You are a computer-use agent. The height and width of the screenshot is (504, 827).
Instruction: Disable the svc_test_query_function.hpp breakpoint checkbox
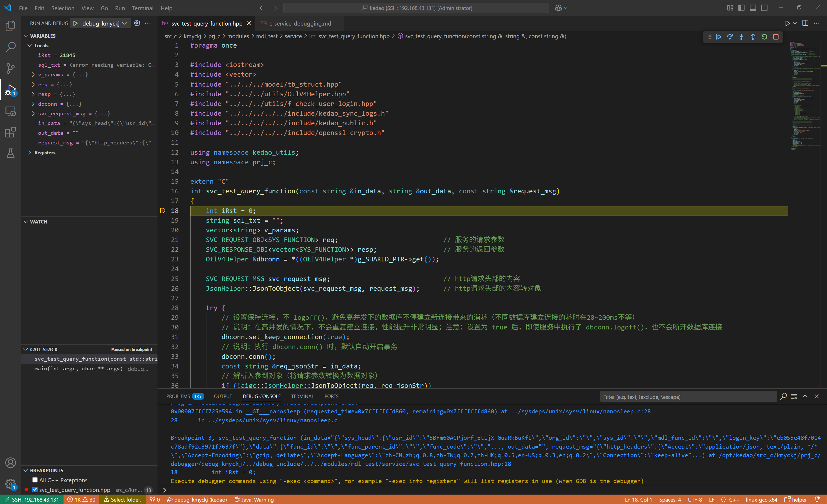(35, 489)
